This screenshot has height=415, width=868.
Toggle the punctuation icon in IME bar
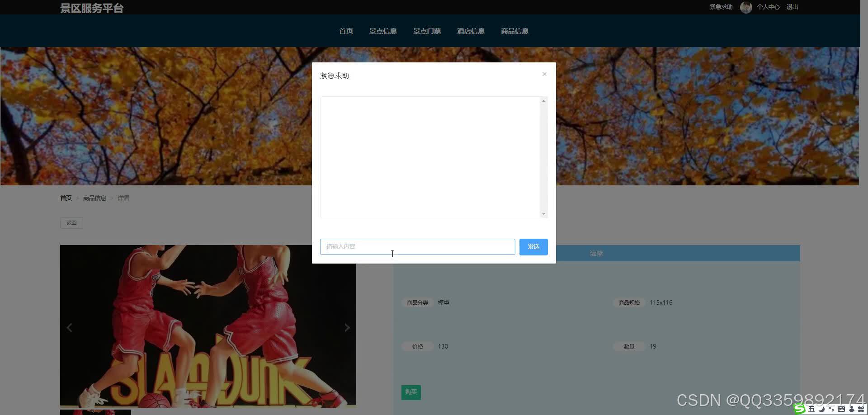pyautogui.click(x=831, y=409)
